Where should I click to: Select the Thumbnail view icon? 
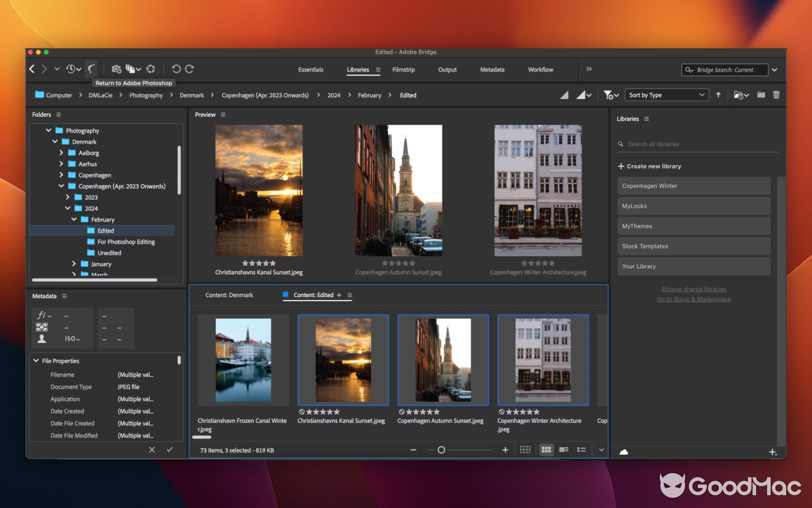(546, 450)
